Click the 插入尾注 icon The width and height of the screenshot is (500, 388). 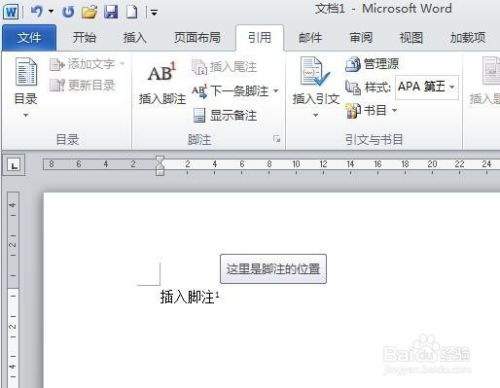pyautogui.click(x=200, y=67)
